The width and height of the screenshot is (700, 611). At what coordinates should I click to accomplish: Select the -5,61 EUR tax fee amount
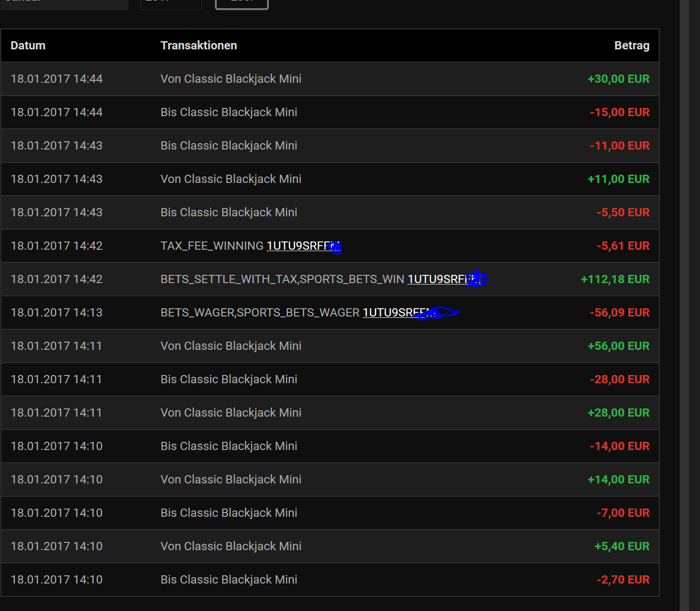(x=623, y=246)
